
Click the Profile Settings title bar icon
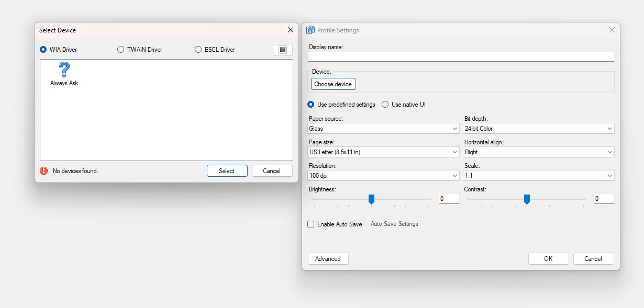pos(310,30)
